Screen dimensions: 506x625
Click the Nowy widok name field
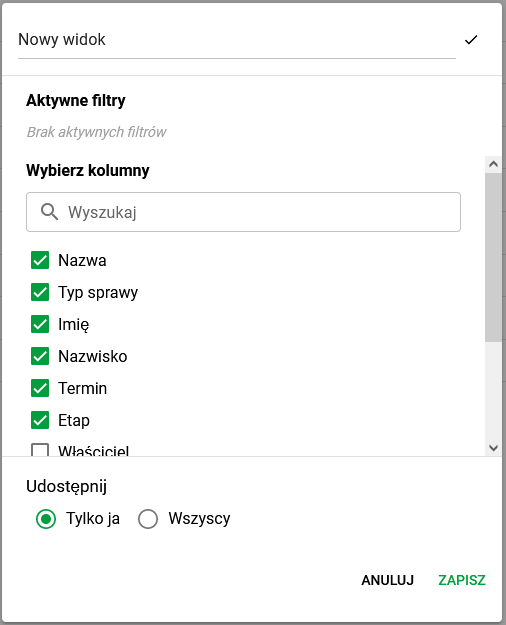tap(237, 40)
